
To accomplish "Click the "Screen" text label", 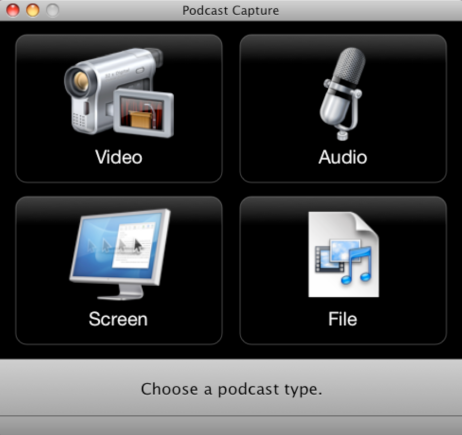I will point(118,319).
